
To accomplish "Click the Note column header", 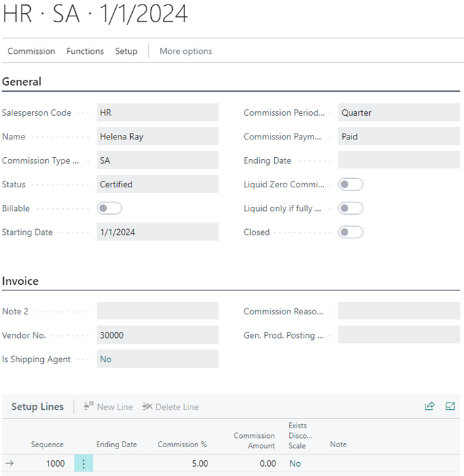I will coord(338,445).
